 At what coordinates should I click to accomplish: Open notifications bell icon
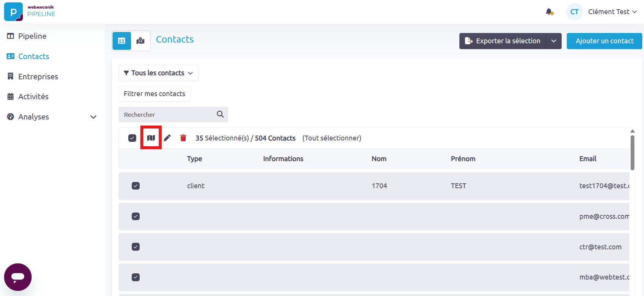click(x=549, y=12)
